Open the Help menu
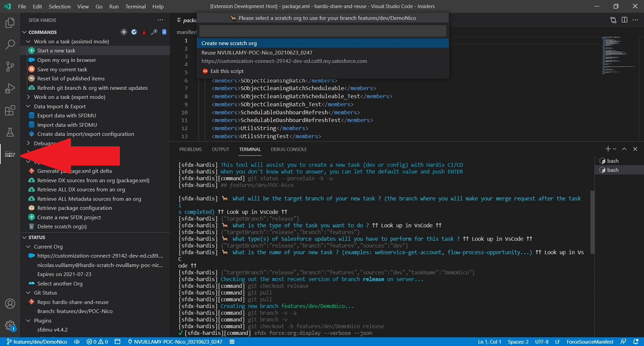The image size is (644, 346). coord(158,6)
